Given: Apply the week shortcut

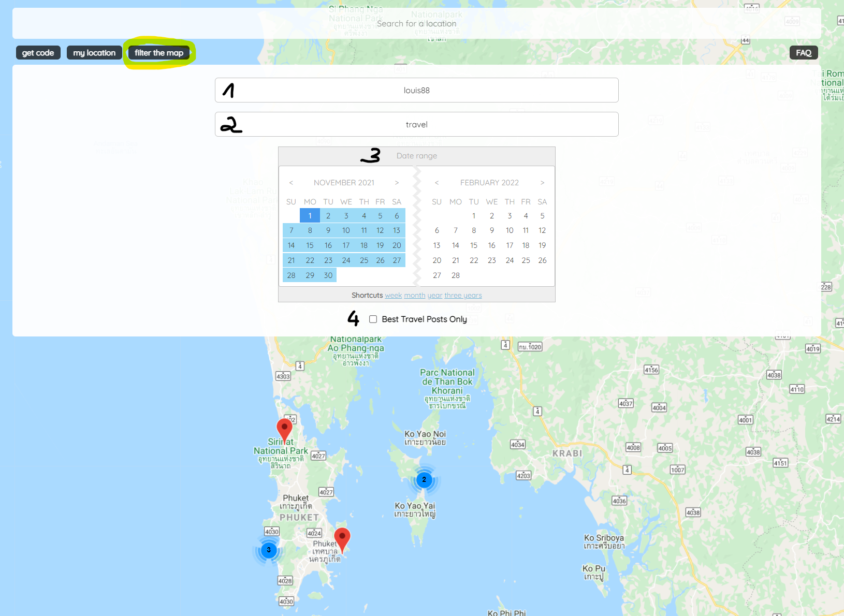Looking at the screenshot, I should (394, 296).
